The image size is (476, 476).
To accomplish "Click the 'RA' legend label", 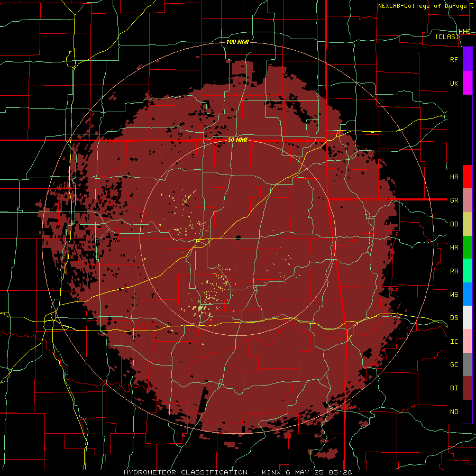I will tap(454, 271).
